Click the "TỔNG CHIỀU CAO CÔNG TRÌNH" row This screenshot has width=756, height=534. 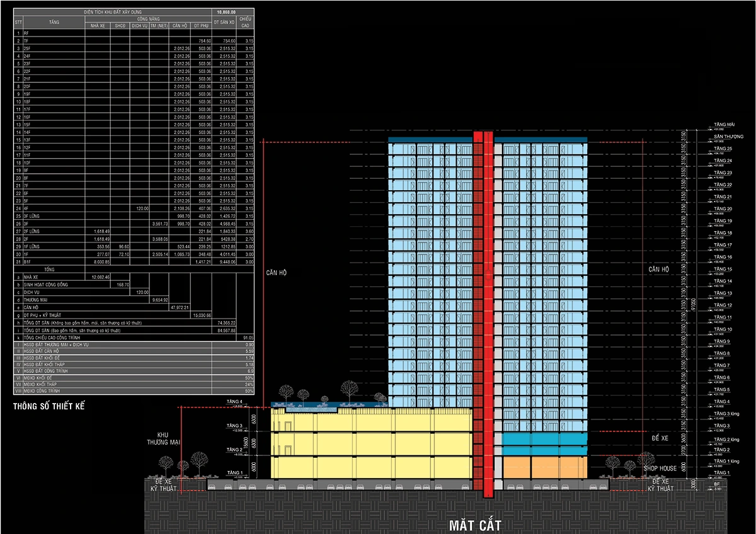tap(134, 338)
